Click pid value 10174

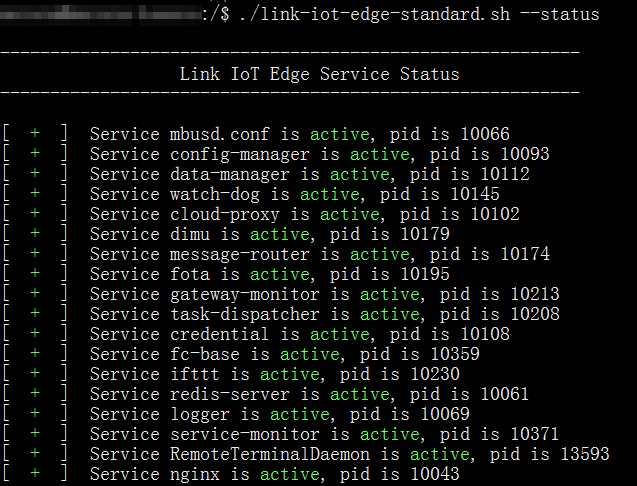pyautogui.click(x=525, y=254)
